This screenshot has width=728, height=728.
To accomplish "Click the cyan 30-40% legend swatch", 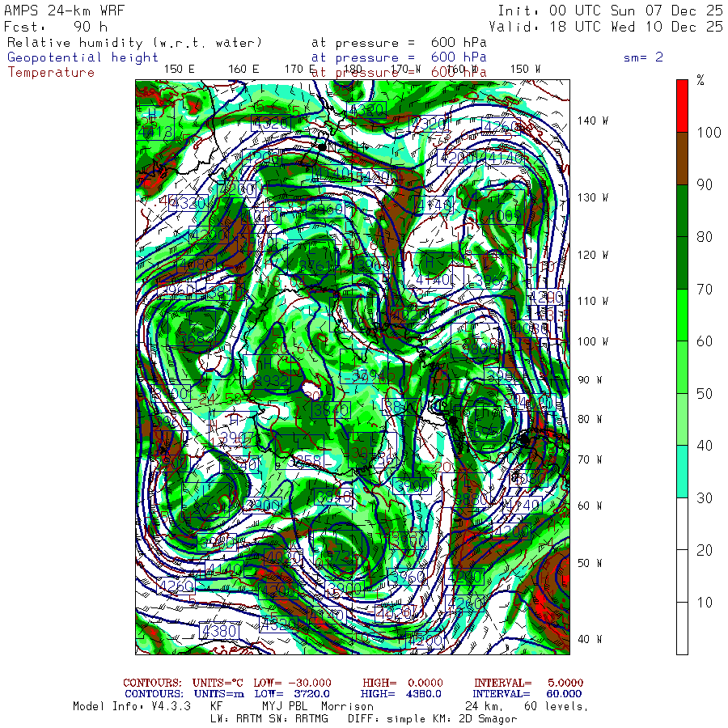I will [x=682, y=472].
